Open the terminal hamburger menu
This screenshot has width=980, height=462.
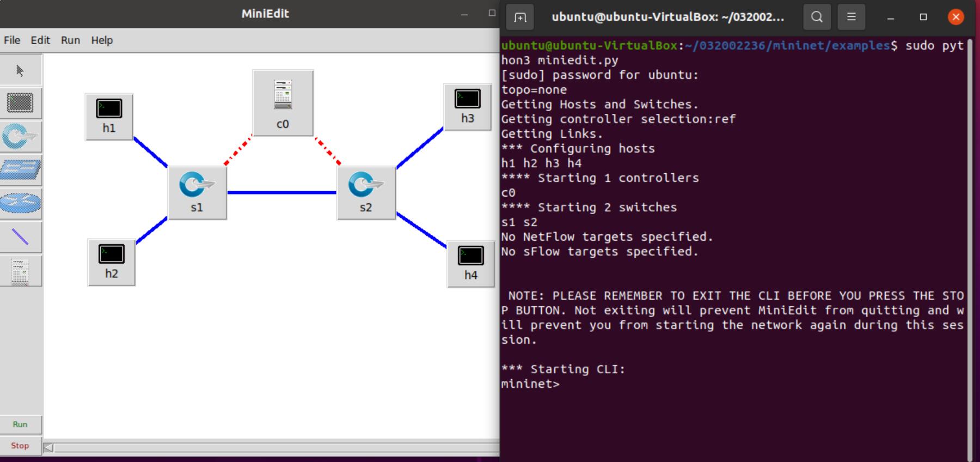[852, 17]
